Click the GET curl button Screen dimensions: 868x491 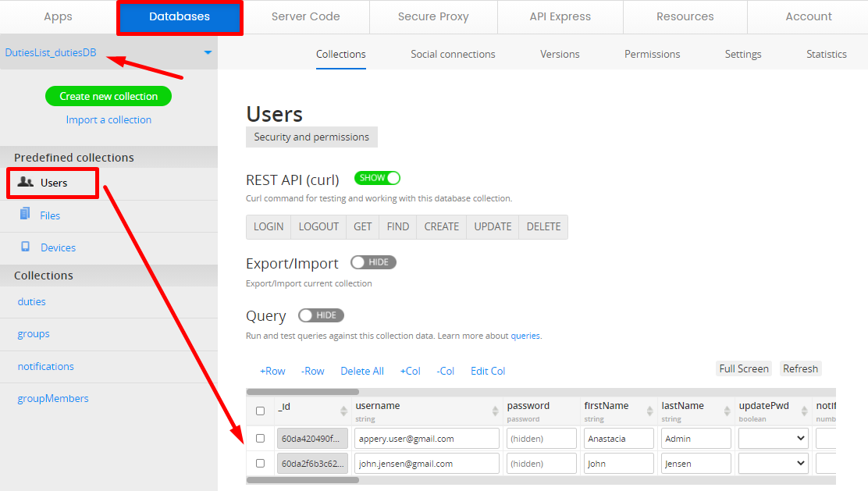(x=363, y=227)
